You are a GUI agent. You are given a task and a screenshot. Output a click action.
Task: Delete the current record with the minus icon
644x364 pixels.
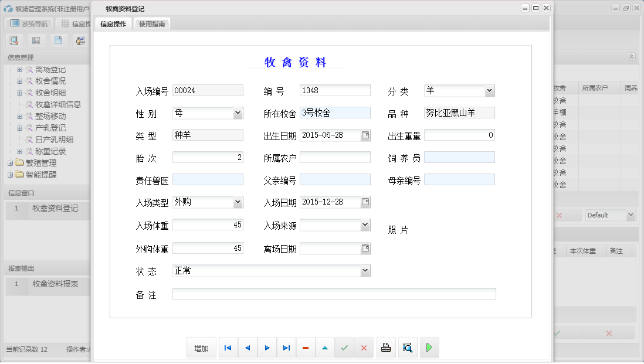(306, 348)
